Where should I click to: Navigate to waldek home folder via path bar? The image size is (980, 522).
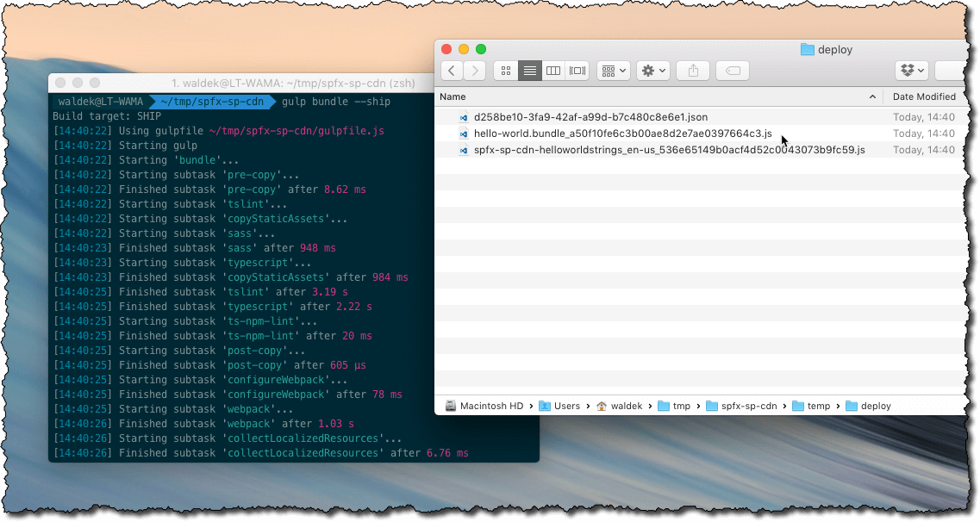625,406
